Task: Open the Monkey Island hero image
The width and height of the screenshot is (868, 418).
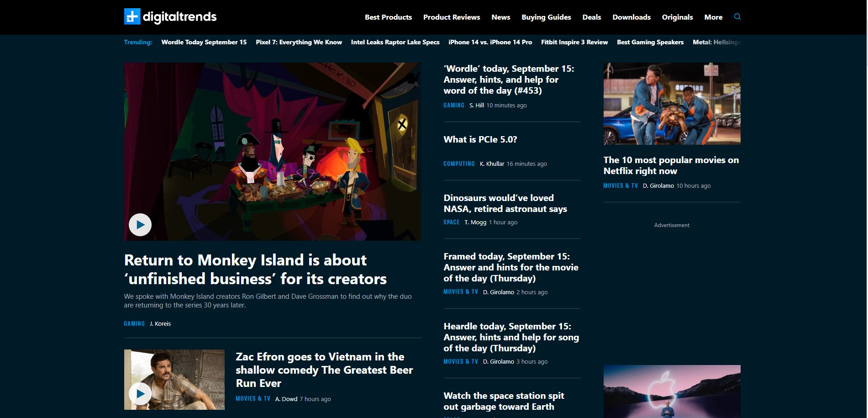Action: (x=273, y=152)
